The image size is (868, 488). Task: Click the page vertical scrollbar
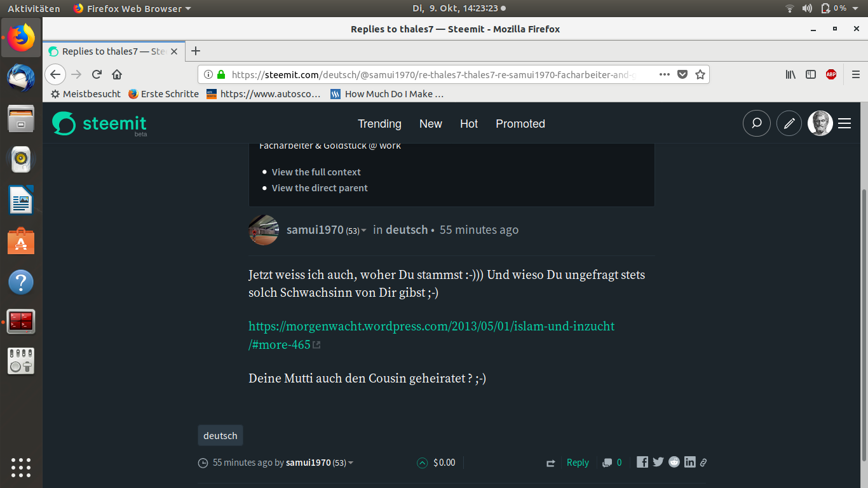[863, 325]
